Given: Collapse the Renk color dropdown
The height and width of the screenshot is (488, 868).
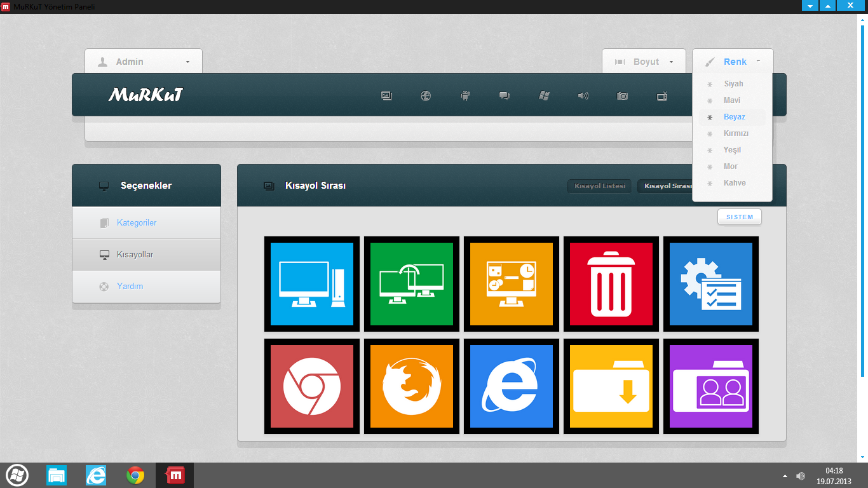Looking at the screenshot, I should point(733,62).
